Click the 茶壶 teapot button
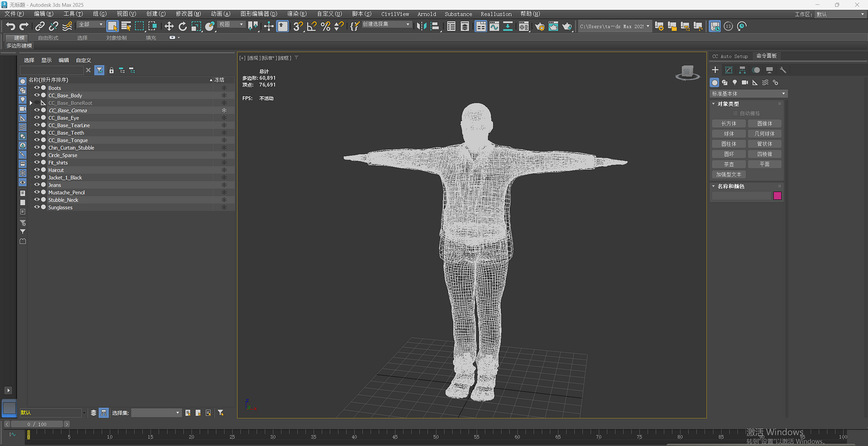 tap(729, 164)
